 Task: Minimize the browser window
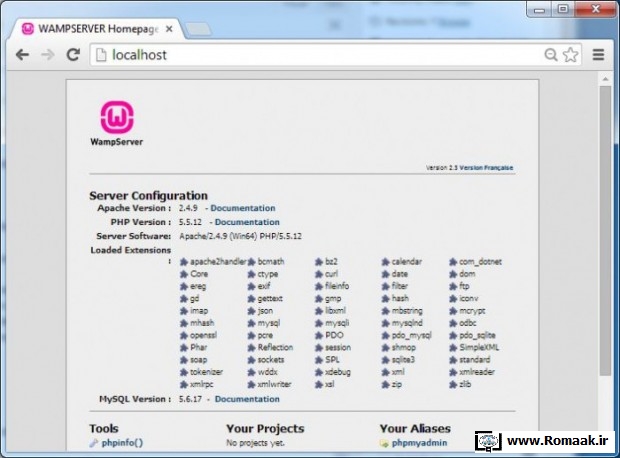(539, 10)
